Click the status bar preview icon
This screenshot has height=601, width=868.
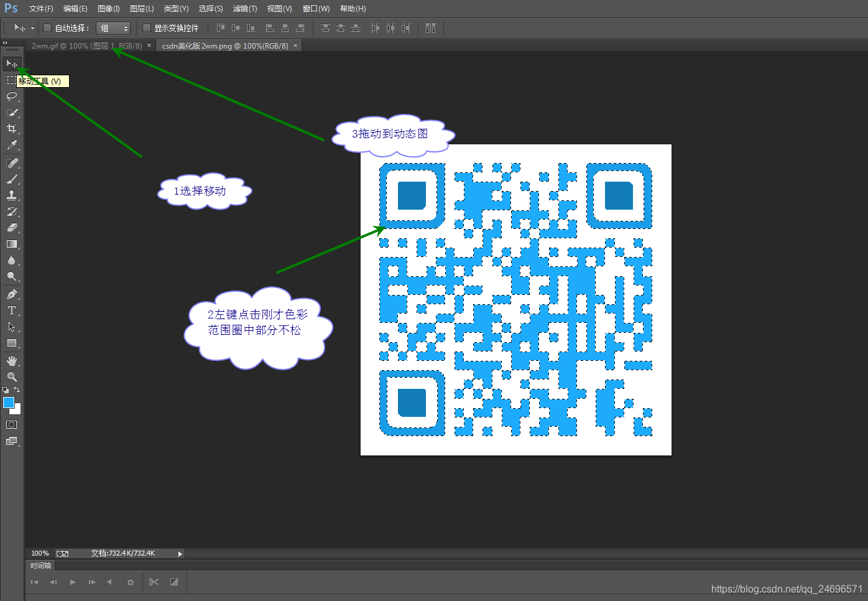62,553
